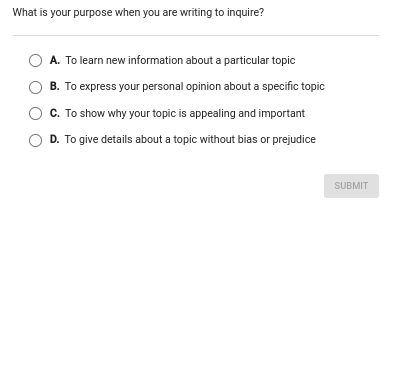Viewport: 407px width, 366px height.
Task: Click the bold letter 'C.' label
Action: coord(55,113)
